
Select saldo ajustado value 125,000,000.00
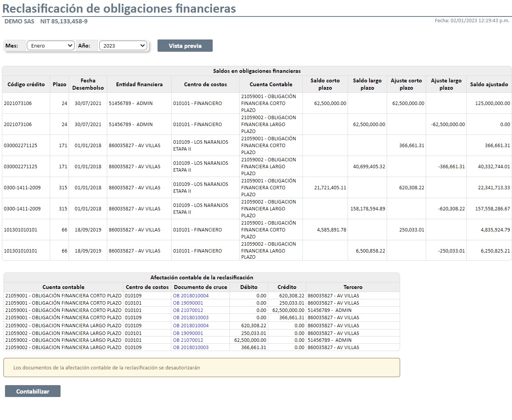point(492,103)
